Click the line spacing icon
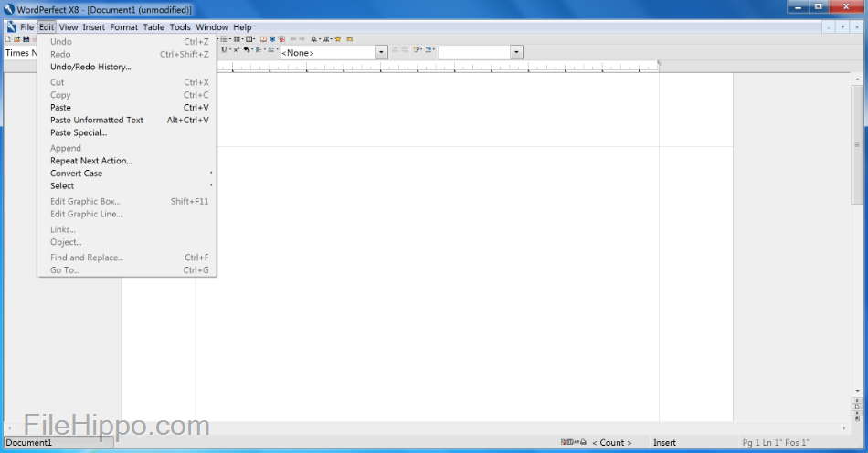868x453 pixels. coord(270,50)
